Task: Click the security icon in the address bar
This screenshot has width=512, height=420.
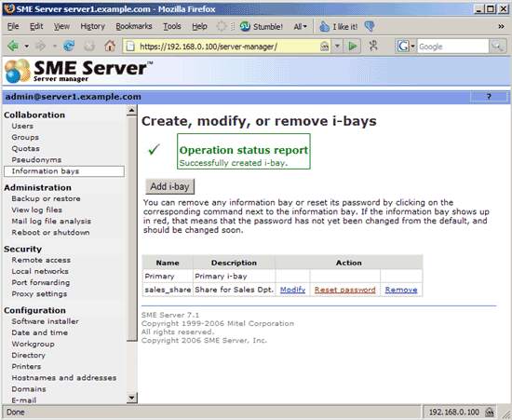Action: coord(324,46)
